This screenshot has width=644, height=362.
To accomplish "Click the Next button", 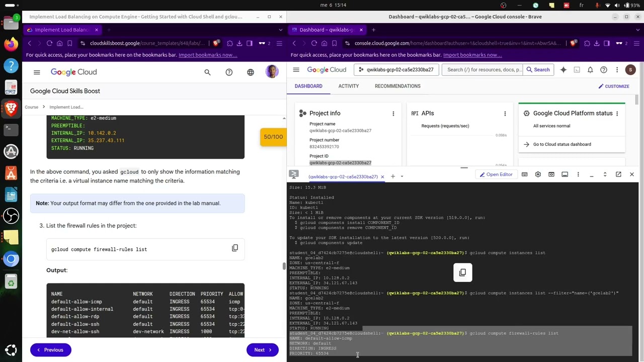I will click(x=263, y=350).
